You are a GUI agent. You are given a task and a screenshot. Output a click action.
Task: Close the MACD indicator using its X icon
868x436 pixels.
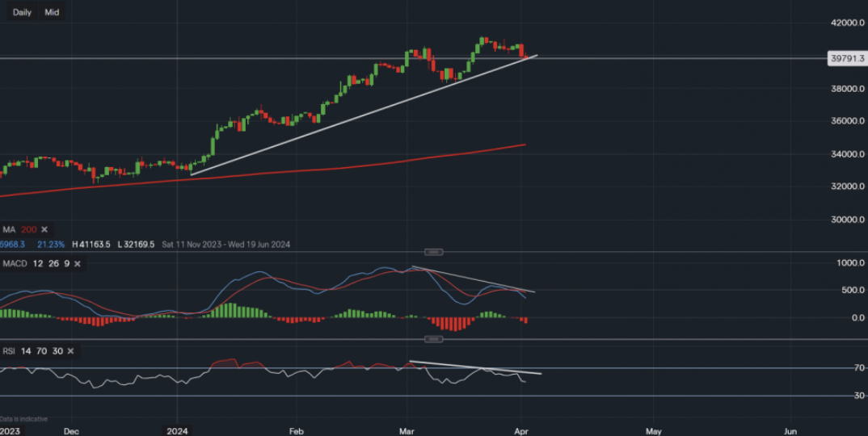click(78, 263)
